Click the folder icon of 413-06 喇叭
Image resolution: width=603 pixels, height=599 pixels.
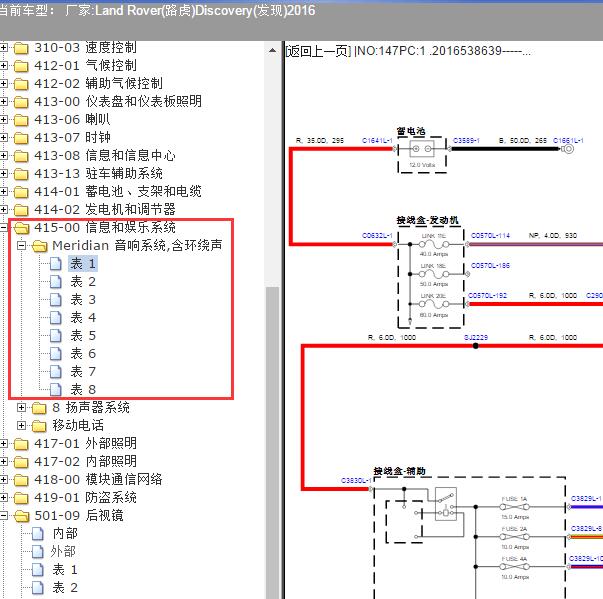21,120
